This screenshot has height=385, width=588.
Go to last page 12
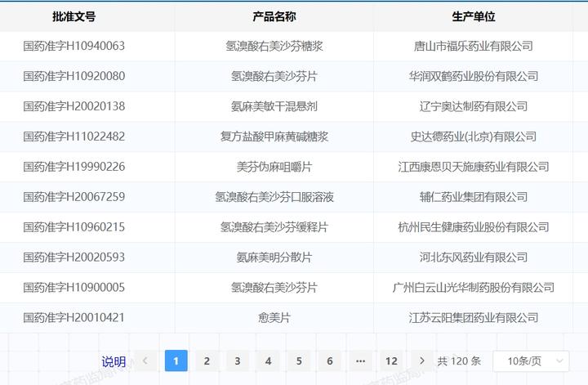[391, 361]
